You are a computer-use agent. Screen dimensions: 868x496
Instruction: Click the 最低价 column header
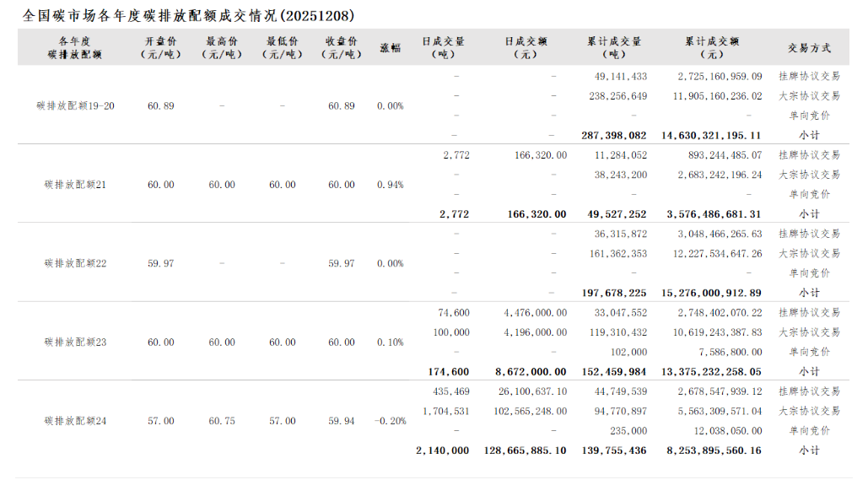(x=282, y=47)
